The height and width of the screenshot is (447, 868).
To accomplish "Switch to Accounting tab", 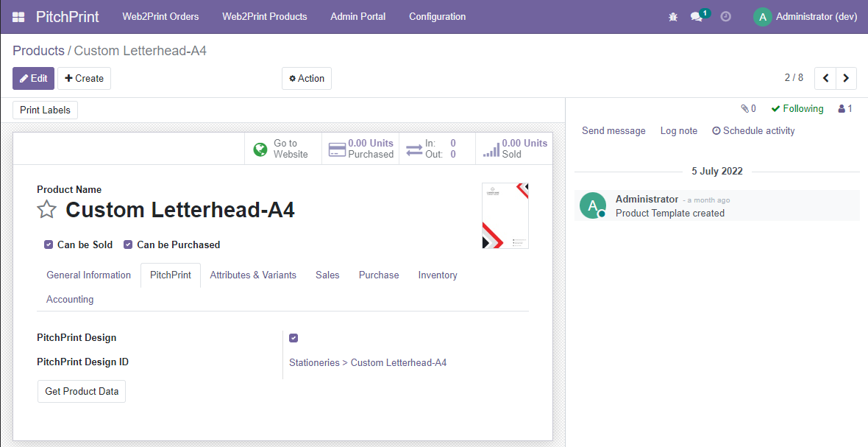I will click(x=70, y=299).
